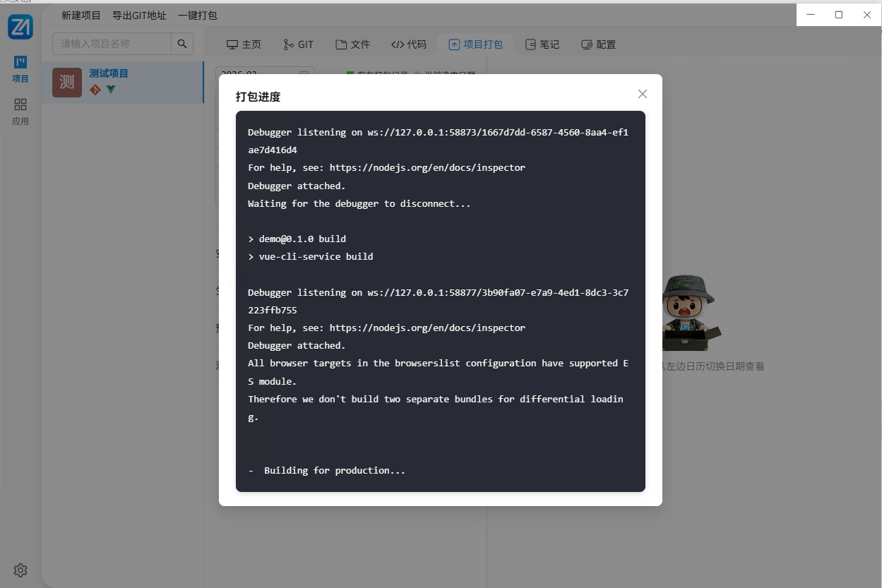Open the 文件 tab

click(x=352, y=44)
